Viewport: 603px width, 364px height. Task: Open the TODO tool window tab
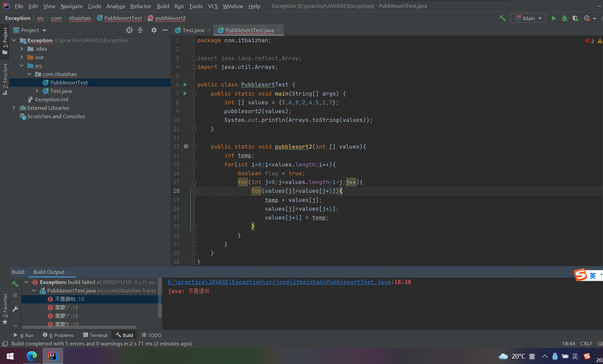tap(151, 335)
